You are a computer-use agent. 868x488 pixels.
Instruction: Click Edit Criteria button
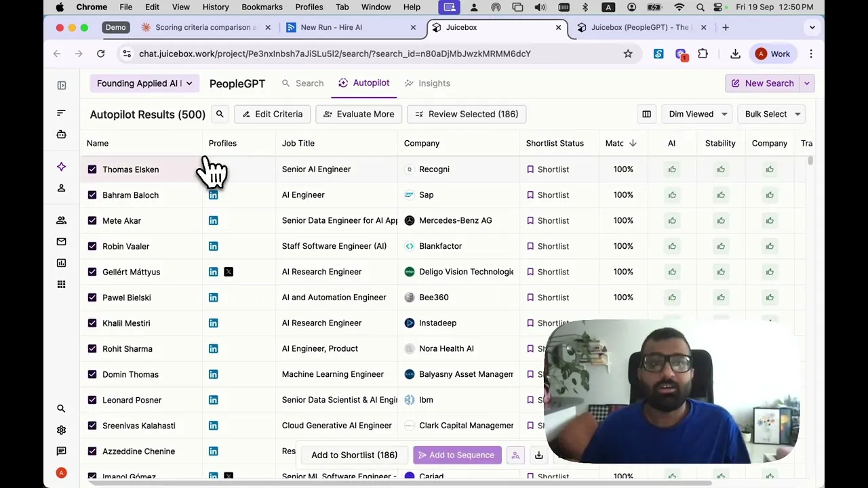coord(273,114)
